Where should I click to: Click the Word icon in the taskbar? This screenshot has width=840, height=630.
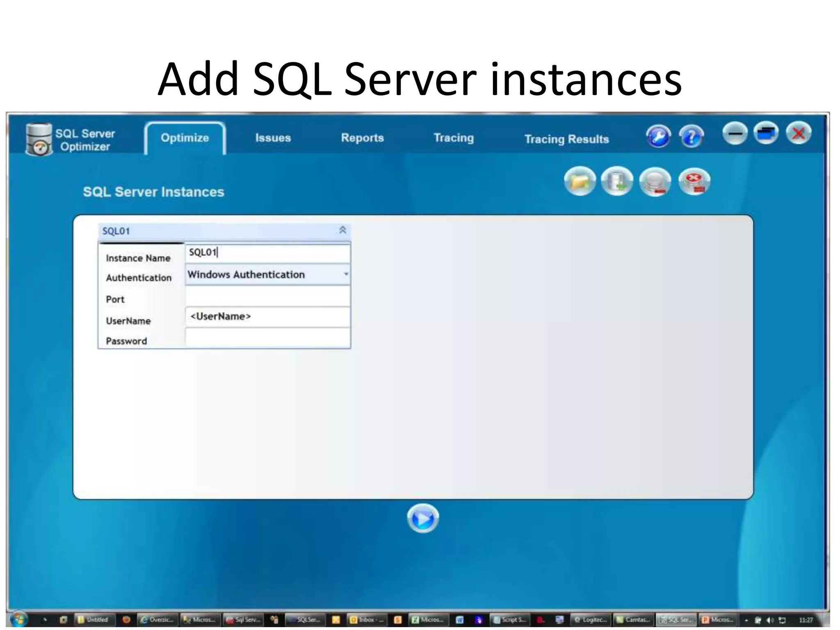[x=460, y=620]
